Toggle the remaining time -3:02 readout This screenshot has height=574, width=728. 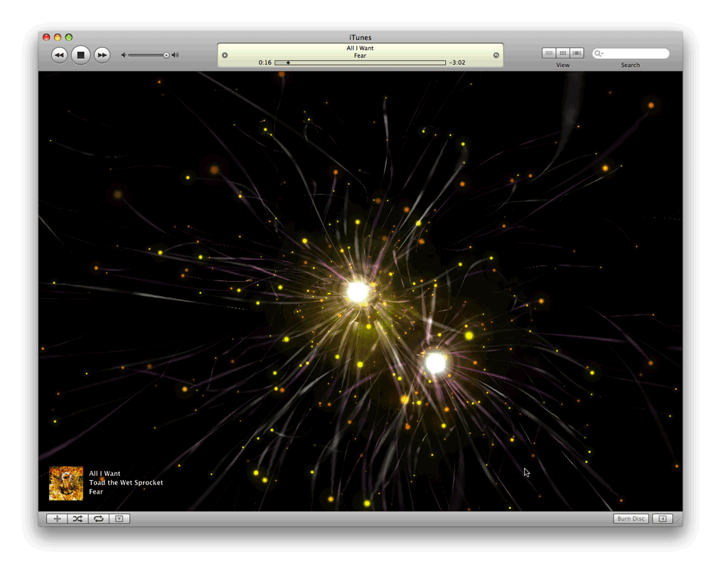pos(457,63)
